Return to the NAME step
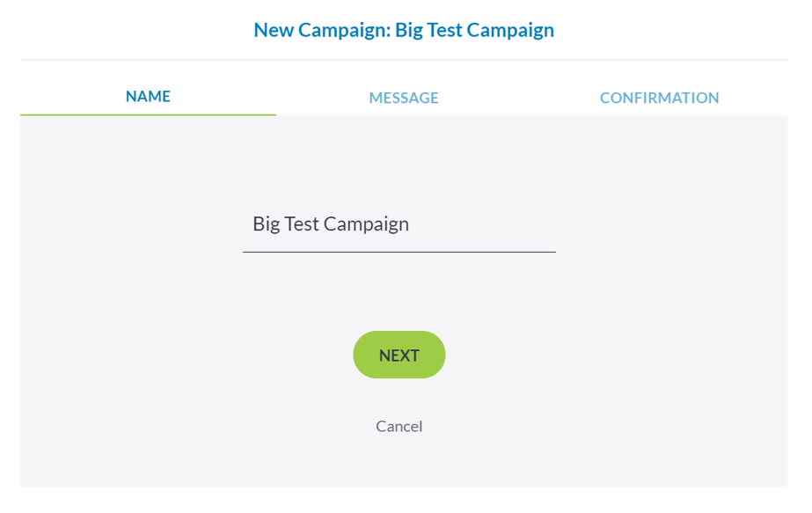The image size is (812, 513). click(147, 96)
